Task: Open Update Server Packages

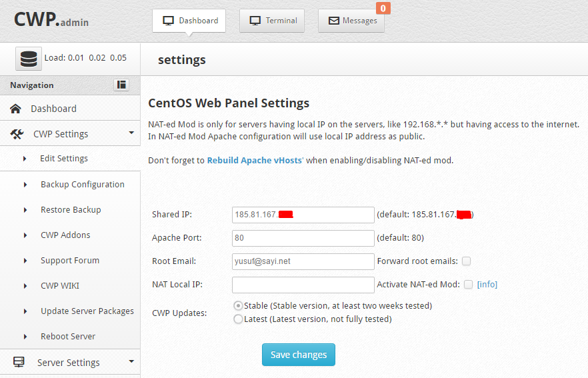Action: [x=87, y=311]
